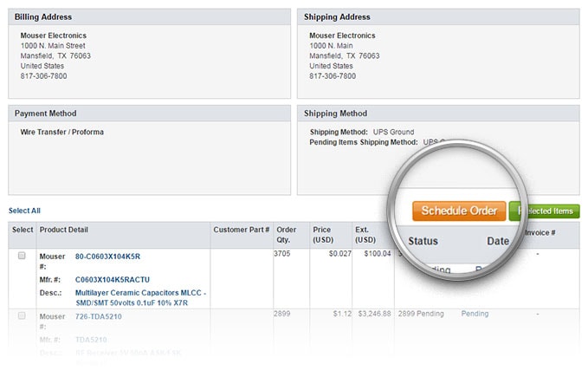Click the Order Qty. column header
Viewport: 588px width, 390px height.
pyautogui.click(x=287, y=235)
